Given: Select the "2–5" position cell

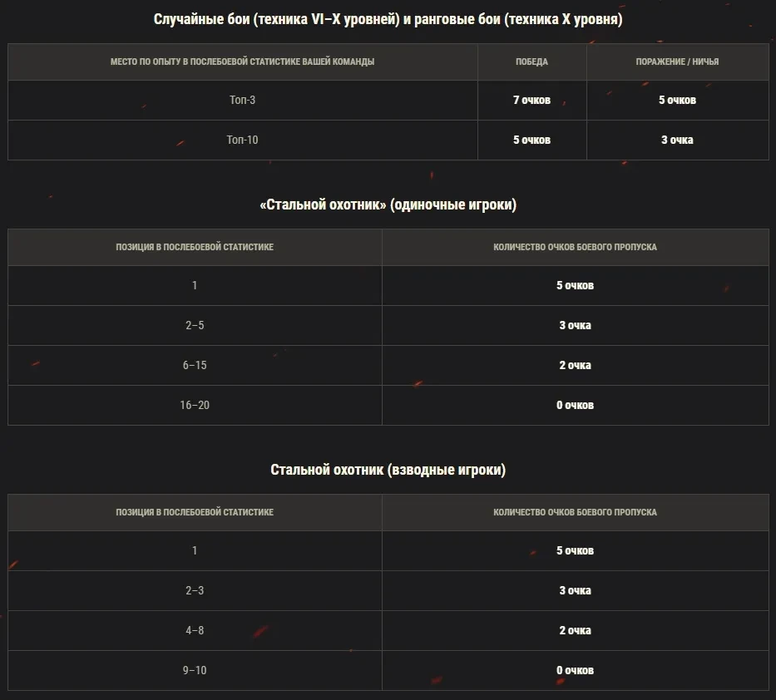Looking at the screenshot, I should pyautogui.click(x=195, y=326).
